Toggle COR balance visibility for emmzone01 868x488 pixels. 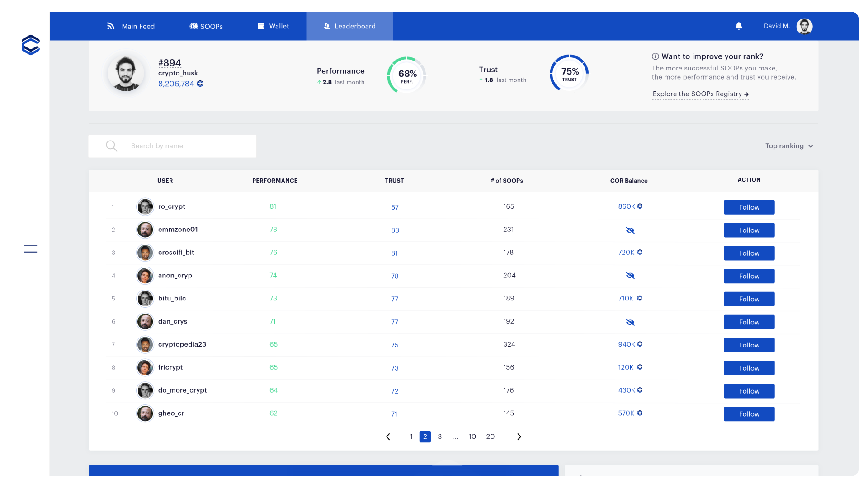coord(630,230)
